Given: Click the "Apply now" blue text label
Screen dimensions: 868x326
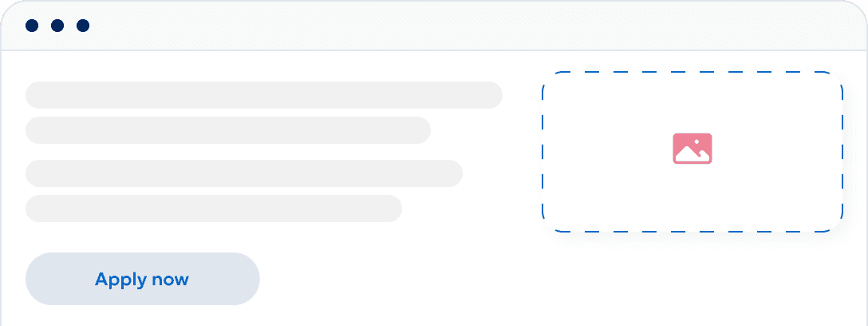Looking at the screenshot, I should tap(142, 280).
